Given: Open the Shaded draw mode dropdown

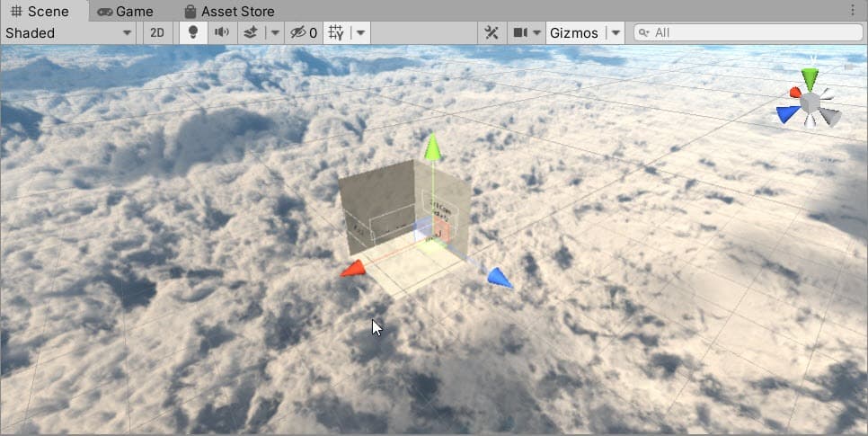Looking at the screenshot, I should point(68,32).
